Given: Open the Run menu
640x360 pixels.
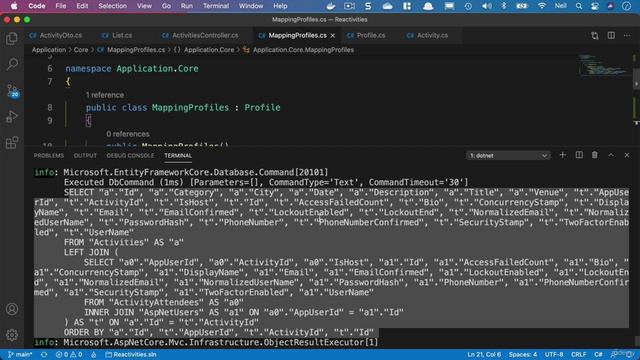Looking at the screenshot, I should [187, 6].
